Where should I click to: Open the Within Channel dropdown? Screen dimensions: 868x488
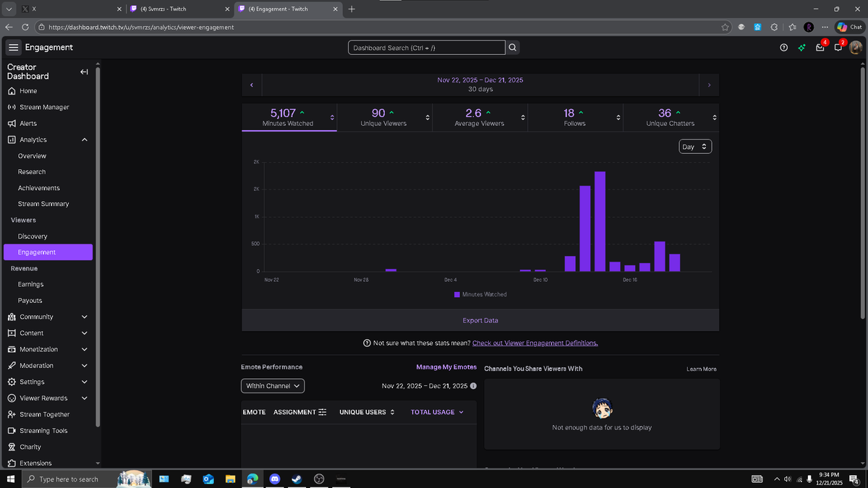click(x=273, y=386)
